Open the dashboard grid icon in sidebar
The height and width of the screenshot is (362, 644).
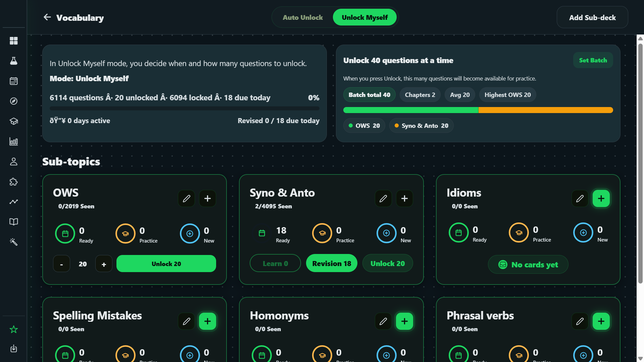pos(14,41)
